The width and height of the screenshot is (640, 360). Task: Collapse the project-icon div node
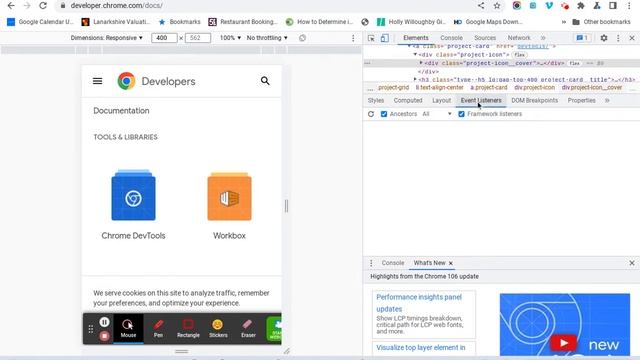415,54
